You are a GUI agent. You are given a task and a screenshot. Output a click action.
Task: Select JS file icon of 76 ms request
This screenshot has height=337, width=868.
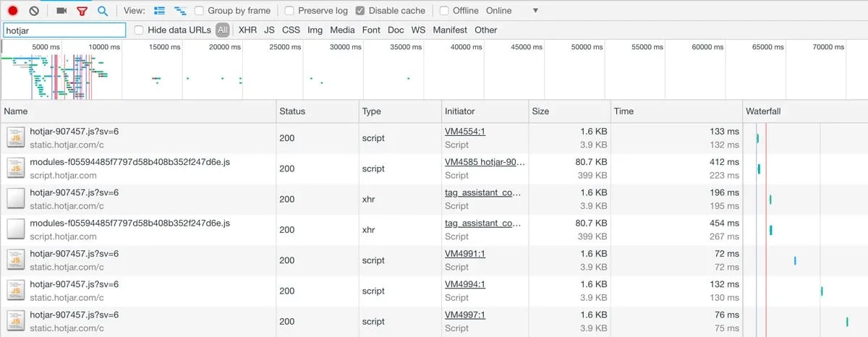pos(16,320)
